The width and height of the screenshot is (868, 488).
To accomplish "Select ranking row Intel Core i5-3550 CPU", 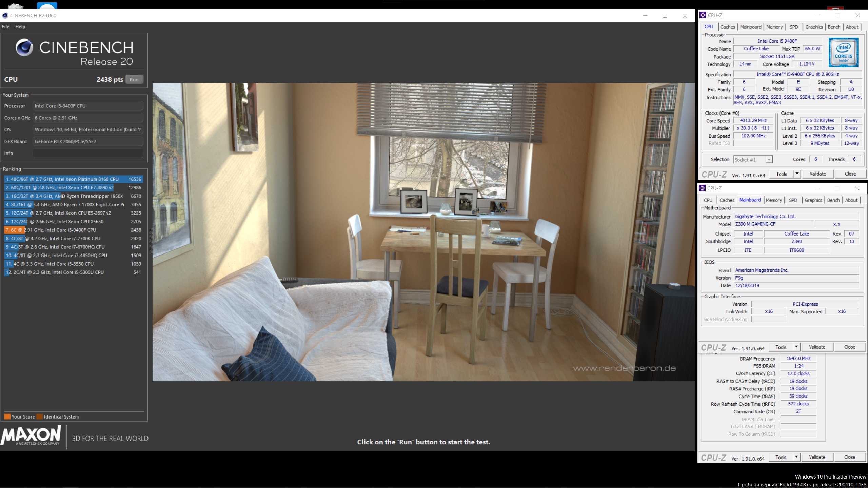I will tap(74, 264).
